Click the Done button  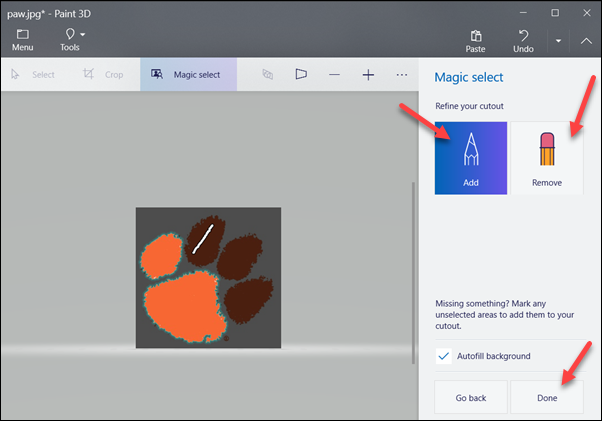(x=547, y=398)
